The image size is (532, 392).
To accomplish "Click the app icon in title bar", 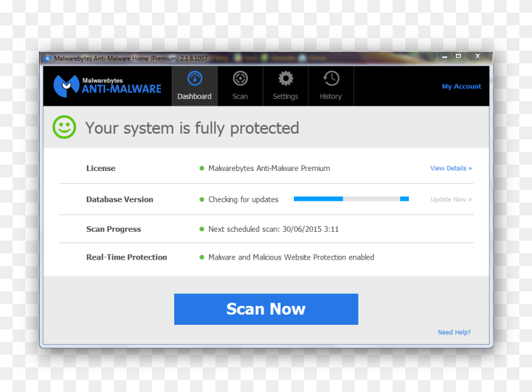I will pyautogui.click(x=47, y=58).
